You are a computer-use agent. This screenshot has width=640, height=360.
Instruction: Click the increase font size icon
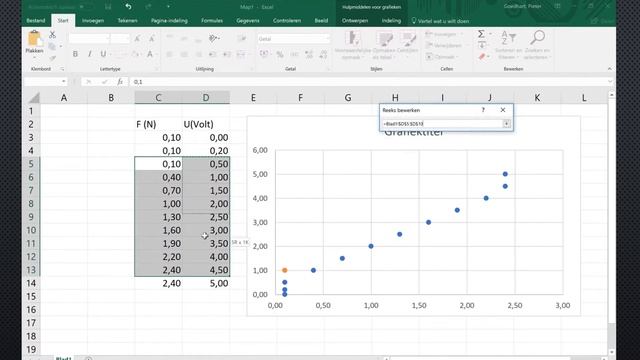point(137,39)
